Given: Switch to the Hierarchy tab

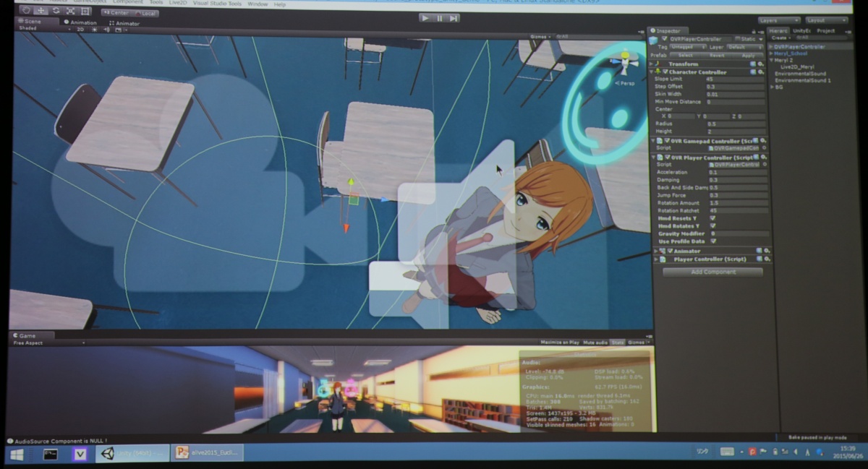Looking at the screenshot, I should pos(778,30).
